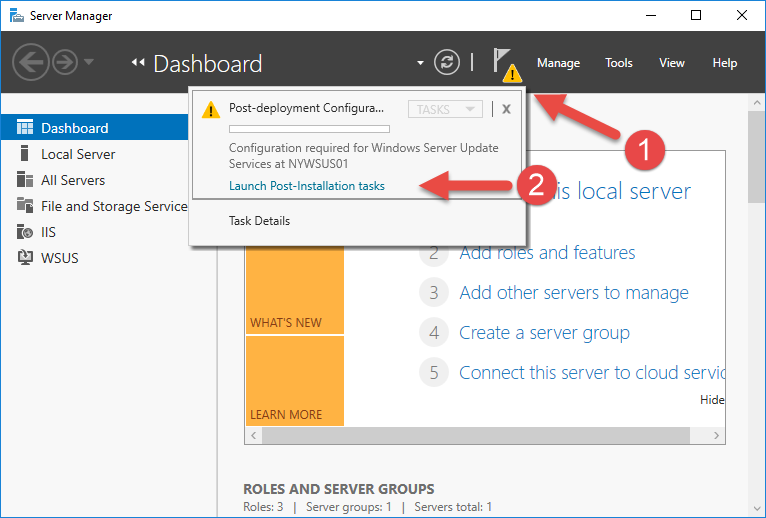Screen dimensions: 766x518
Task: Open the TASKS dropdown in notification
Action: click(445, 109)
